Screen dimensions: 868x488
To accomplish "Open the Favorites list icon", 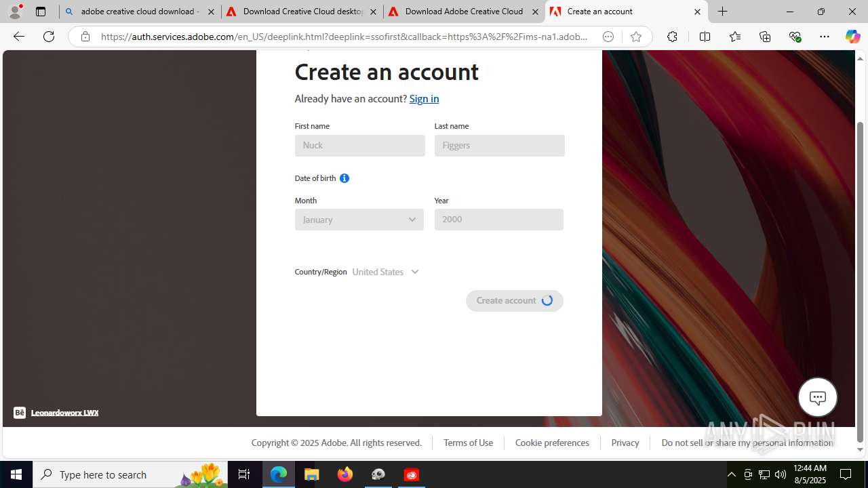I will (x=735, y=37).
